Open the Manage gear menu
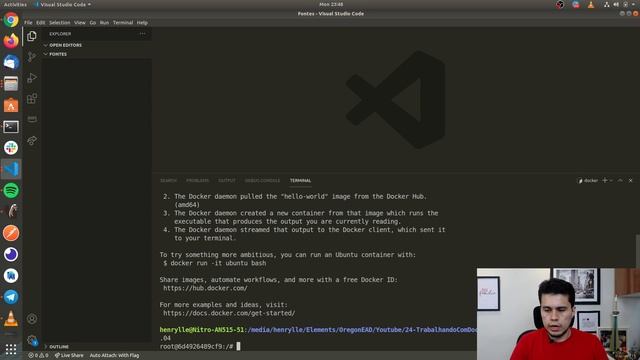Screen dimensions: 640x360 (32, 340)
